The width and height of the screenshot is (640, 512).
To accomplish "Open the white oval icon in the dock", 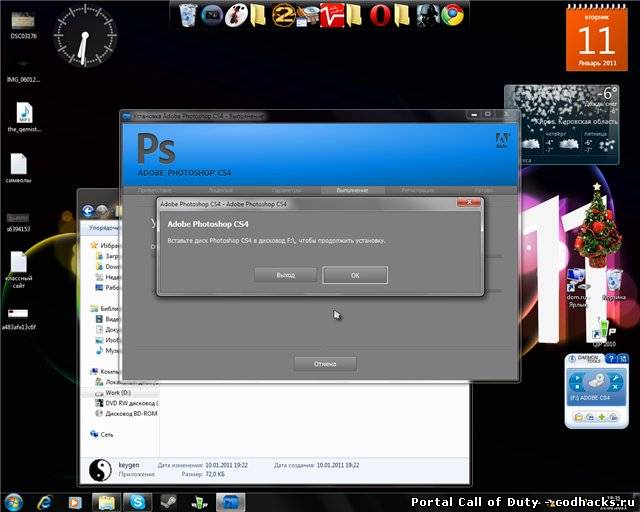I will tap(236, 16).
